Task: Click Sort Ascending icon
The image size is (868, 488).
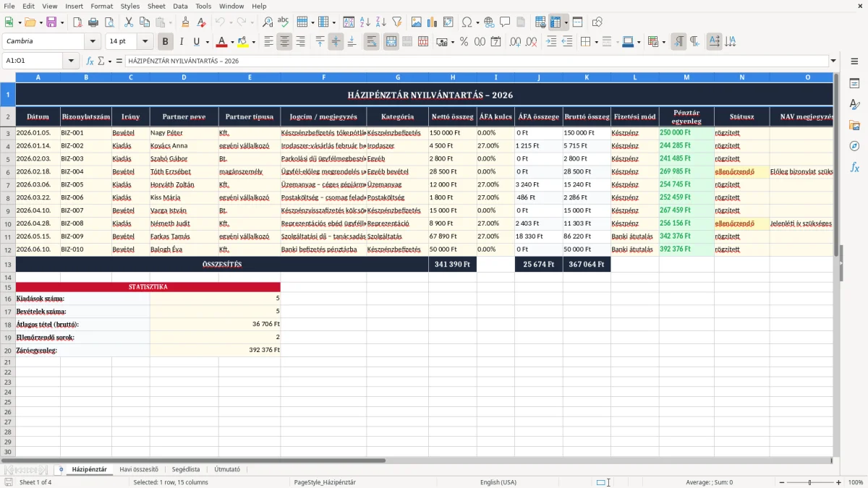Action: coord(365,22)
